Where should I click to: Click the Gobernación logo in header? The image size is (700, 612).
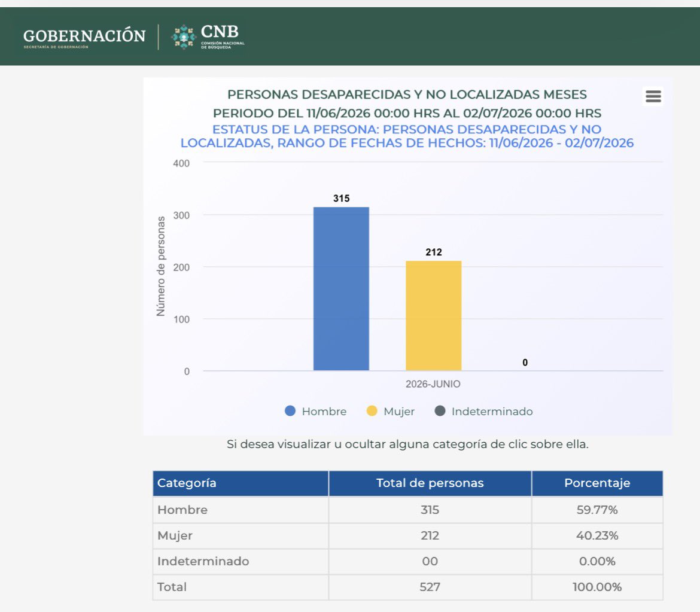pyautogui.click(x=84, y=38)
